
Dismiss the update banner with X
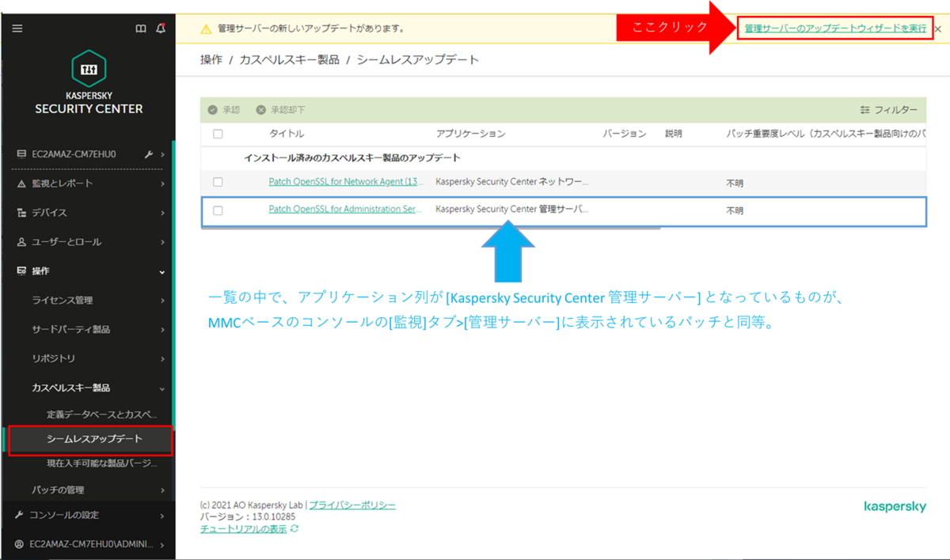point(937,28)
